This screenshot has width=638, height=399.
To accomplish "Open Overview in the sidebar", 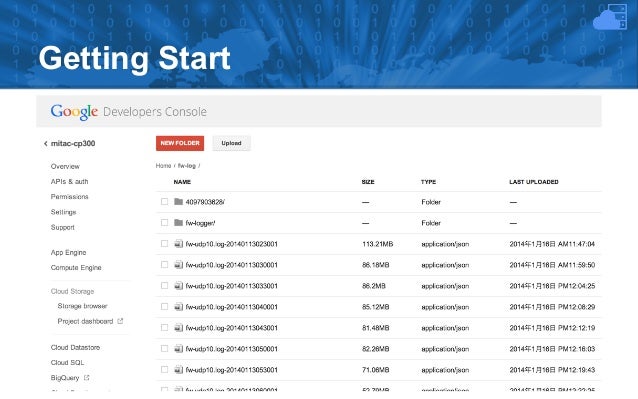I will [65, 166].
